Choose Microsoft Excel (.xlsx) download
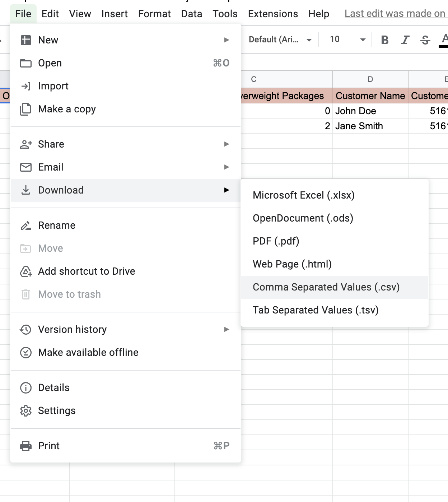This screenshot has height=502, width=448. pos(303,195)
